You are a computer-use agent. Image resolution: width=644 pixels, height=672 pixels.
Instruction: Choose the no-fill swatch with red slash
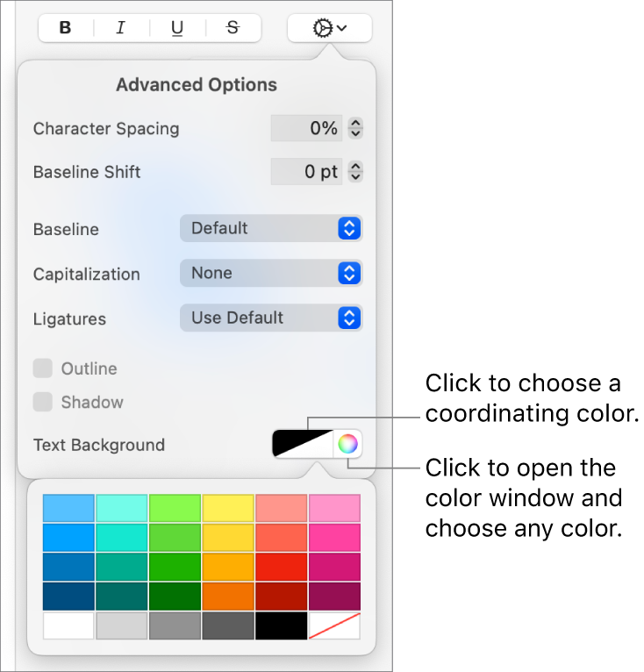click(x=334, y=626)
